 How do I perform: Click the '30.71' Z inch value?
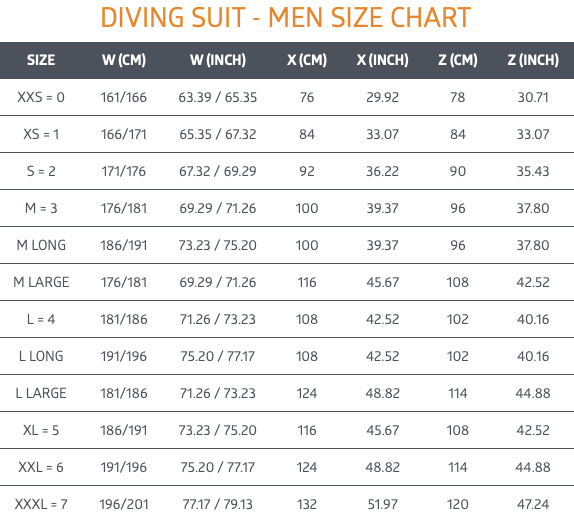point(533,97)
